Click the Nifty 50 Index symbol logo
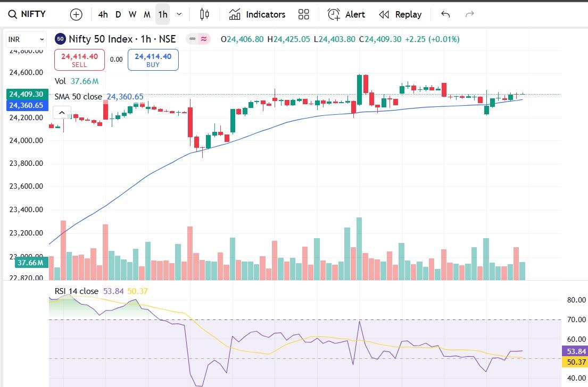The height and width of the screenshot is (387, 588). point(60,39)
